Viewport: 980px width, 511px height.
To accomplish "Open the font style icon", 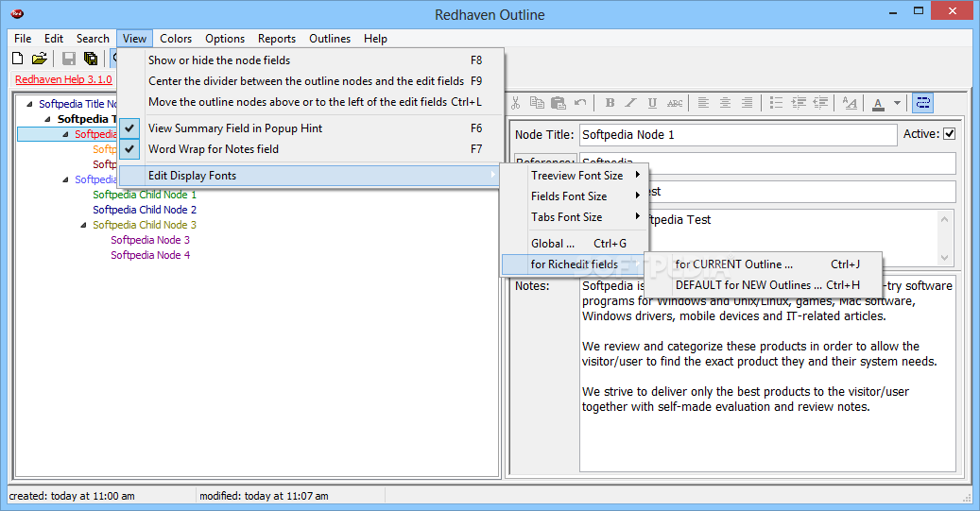I will click(x=850, y=103).
